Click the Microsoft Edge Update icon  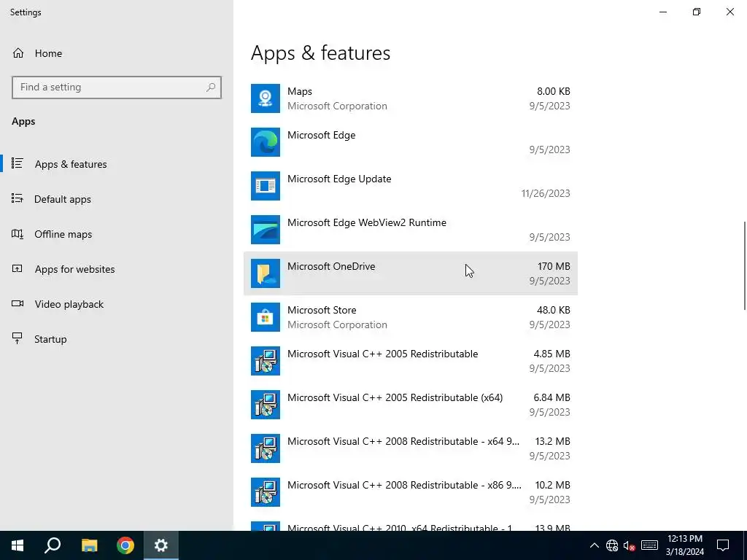(266, 186)
